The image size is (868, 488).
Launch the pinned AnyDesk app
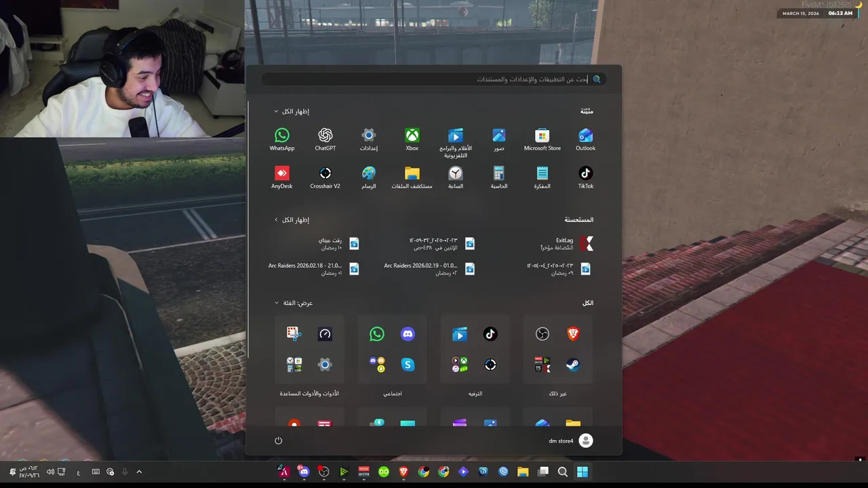[x=282, y=178]
